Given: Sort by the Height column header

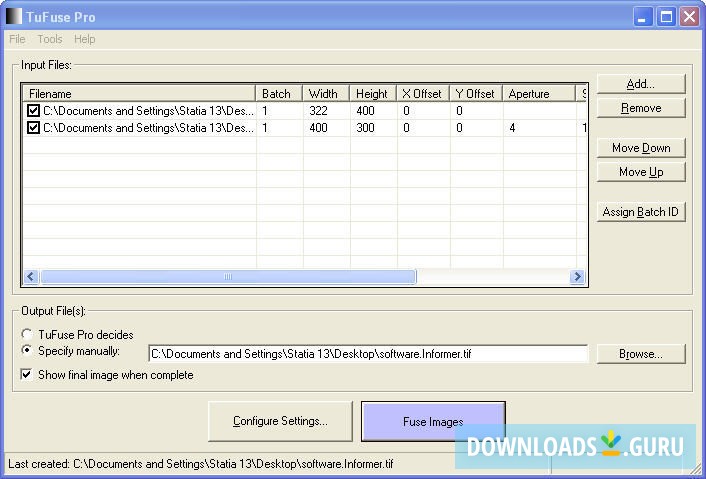Looking at the screenshot, I should pos(373,94).
